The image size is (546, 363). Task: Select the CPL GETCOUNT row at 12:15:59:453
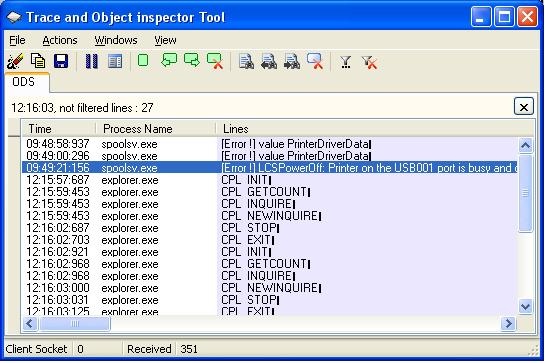[270, 192]
